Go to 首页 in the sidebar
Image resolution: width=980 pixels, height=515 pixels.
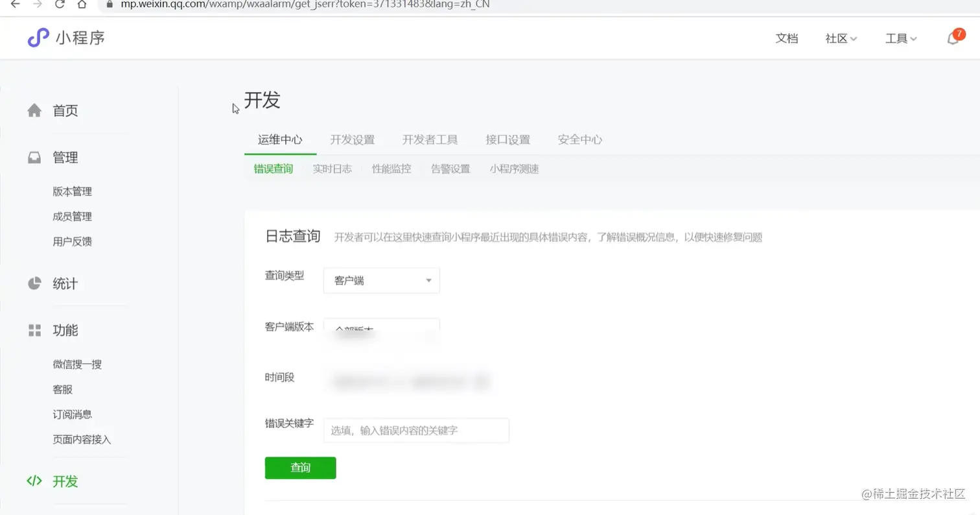pyautogui.click(x=65, y=111)
